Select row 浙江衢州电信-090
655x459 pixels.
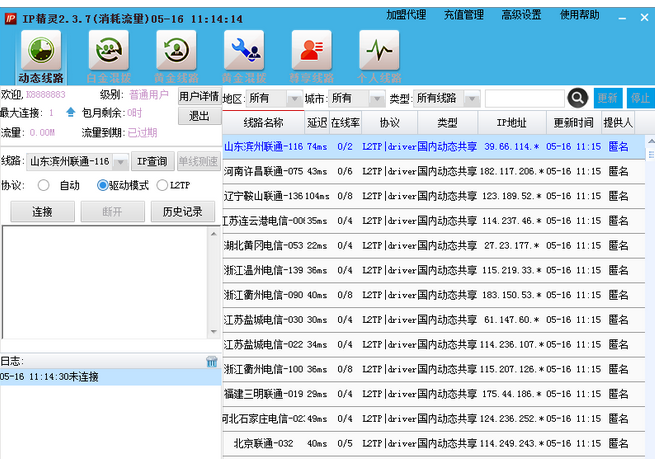(434, 295)
